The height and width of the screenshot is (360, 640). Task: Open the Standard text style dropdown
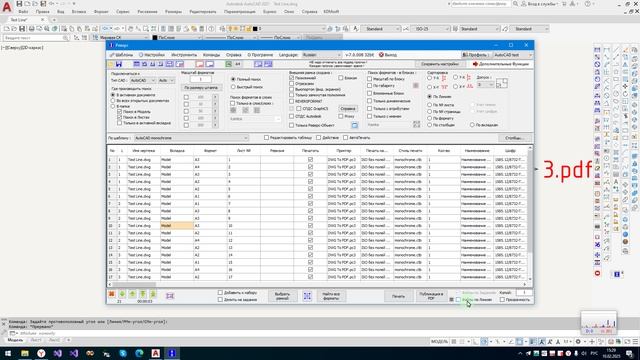coord(380,29)
